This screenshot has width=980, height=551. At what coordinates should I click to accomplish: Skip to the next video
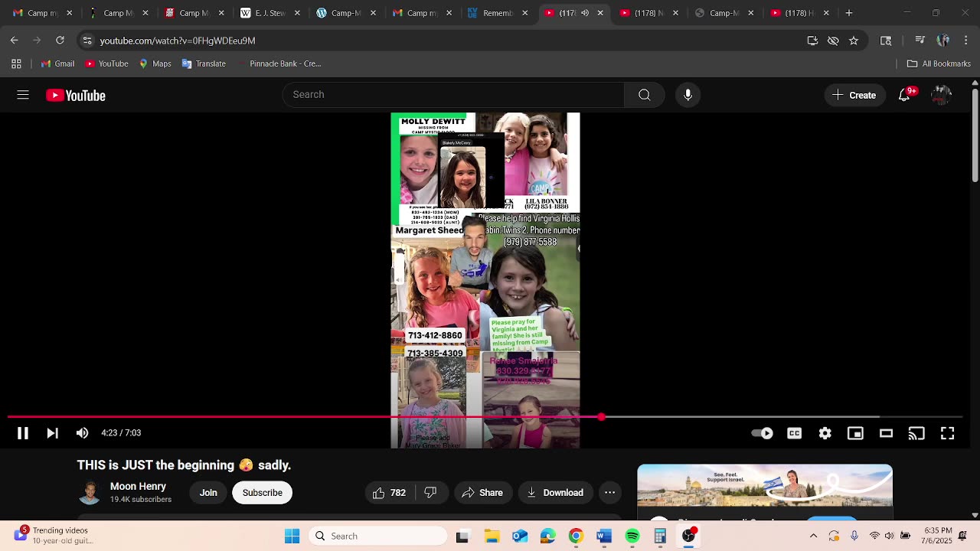point(52,433)
